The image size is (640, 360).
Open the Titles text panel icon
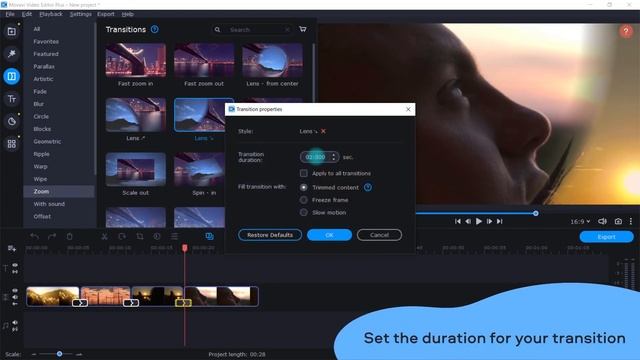point(11,99)
